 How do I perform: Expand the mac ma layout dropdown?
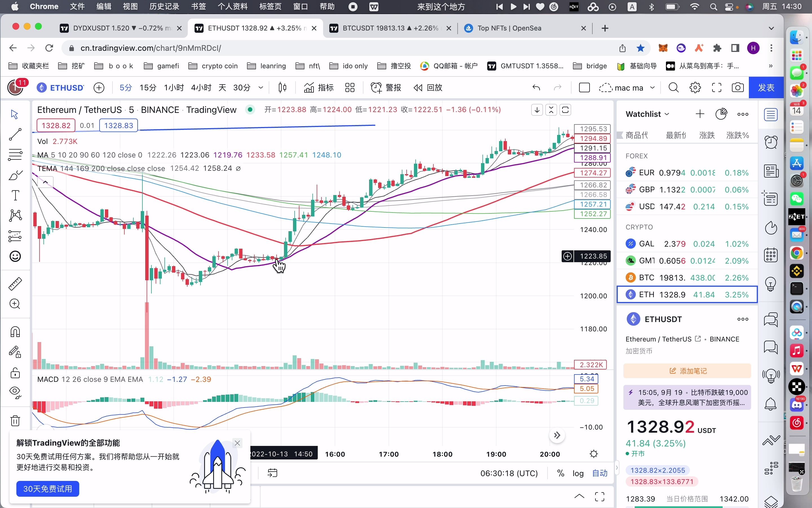pos(652,88)
